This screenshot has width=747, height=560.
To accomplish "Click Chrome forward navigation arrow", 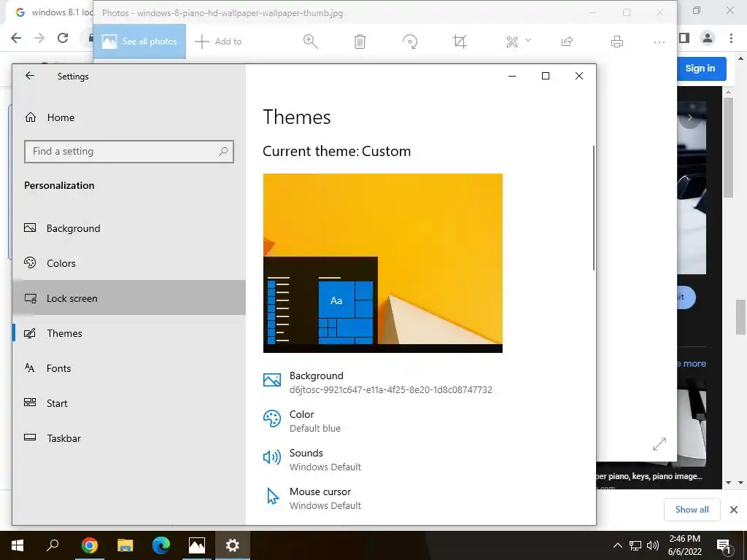I will coord(39,38).
